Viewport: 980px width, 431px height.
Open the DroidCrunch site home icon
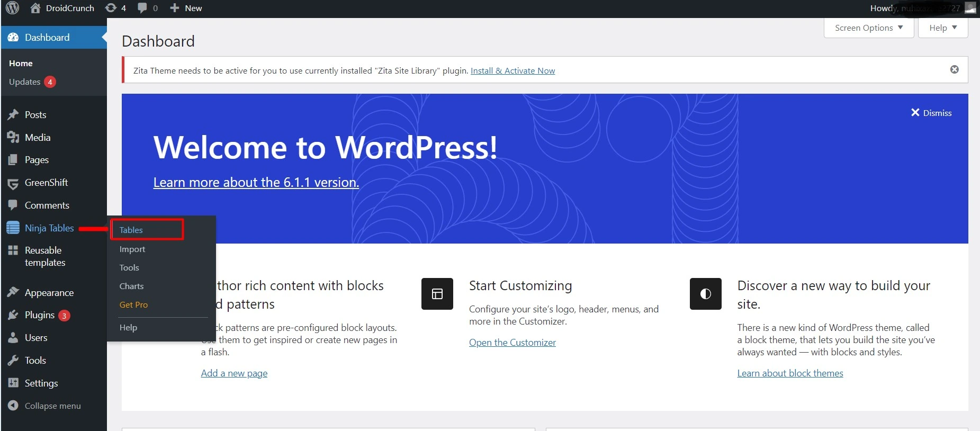(35, 8)
